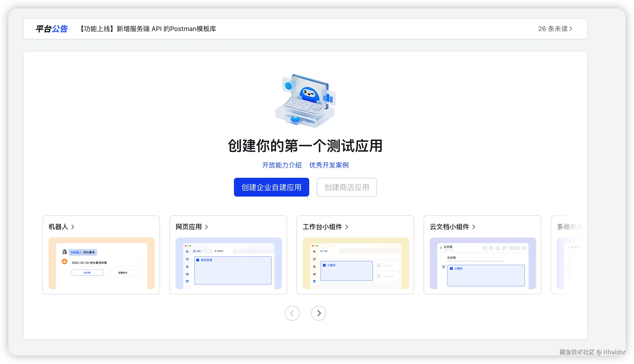This screenshot has width=634, height=364.
Task: Click the right carousel arrow
Action: [318, 313]
